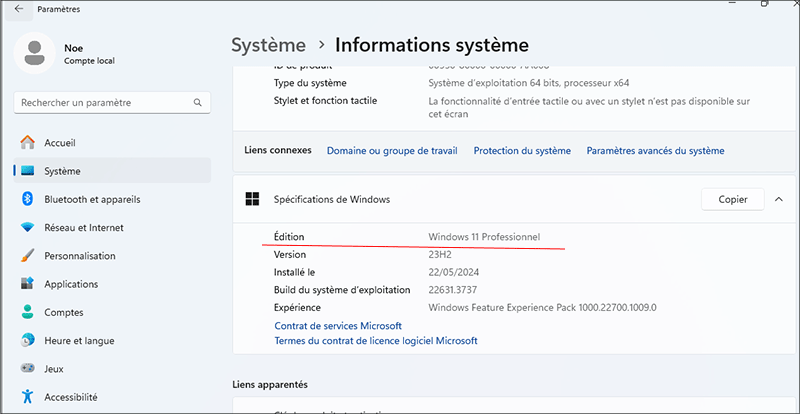Click the Système monitor icon

(28, 171)
